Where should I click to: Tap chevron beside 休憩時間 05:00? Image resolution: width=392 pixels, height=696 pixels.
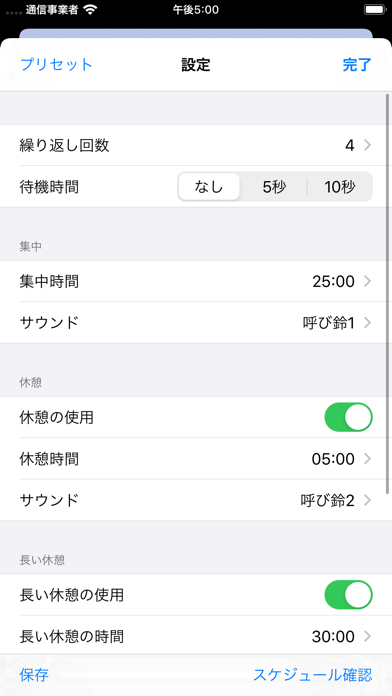(x=367, y=459)
